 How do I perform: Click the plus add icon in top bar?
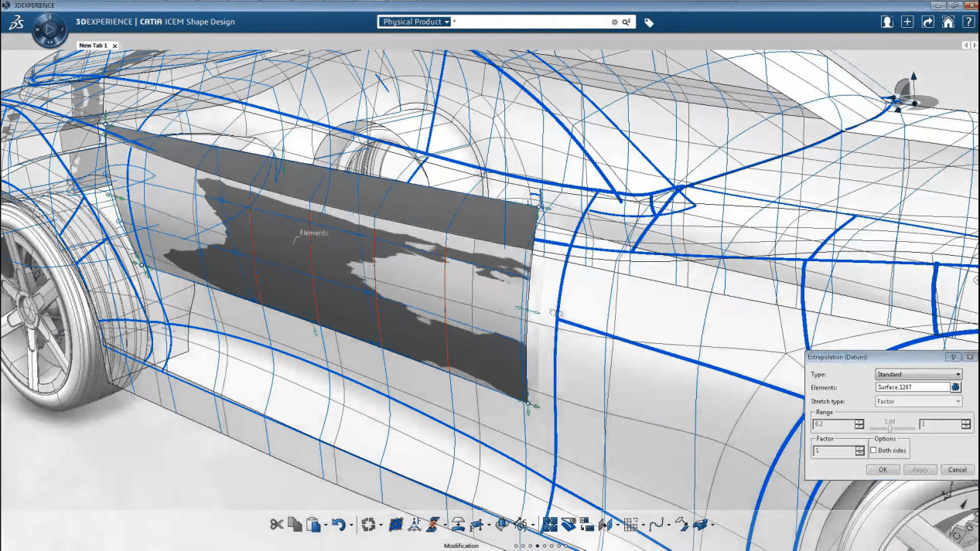click(x=907, y=22)
